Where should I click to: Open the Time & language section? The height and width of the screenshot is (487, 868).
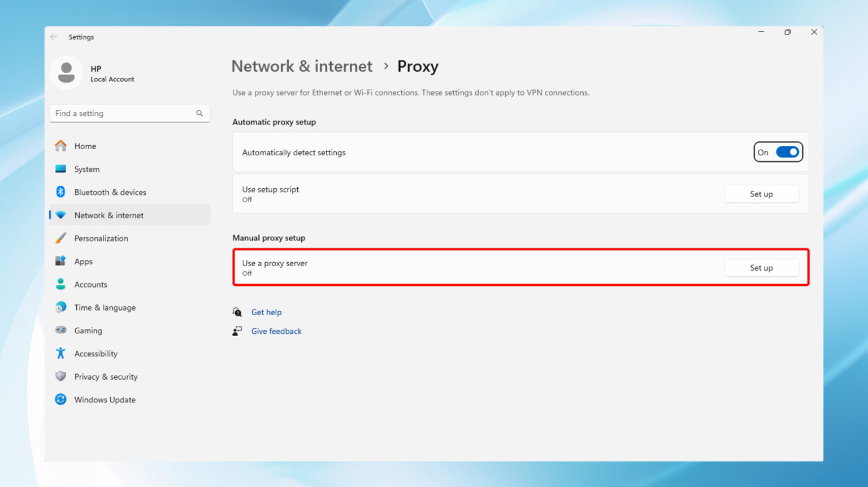click(x=105, y=307)
